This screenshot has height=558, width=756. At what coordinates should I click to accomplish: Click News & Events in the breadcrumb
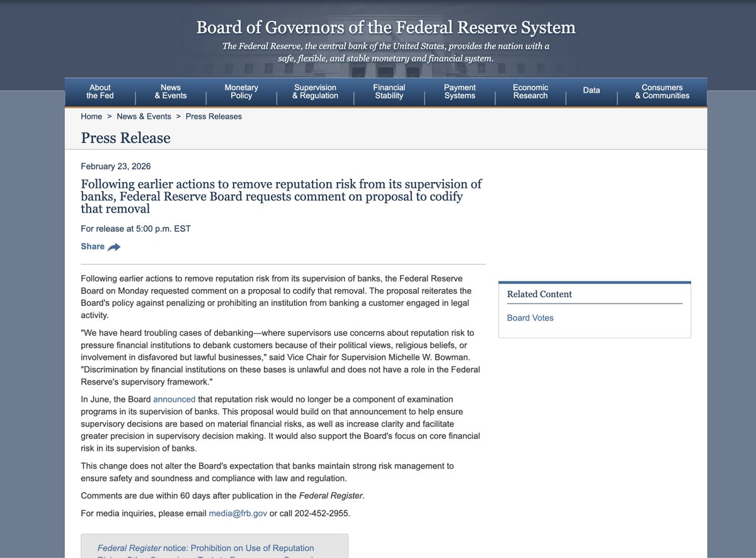144,117
